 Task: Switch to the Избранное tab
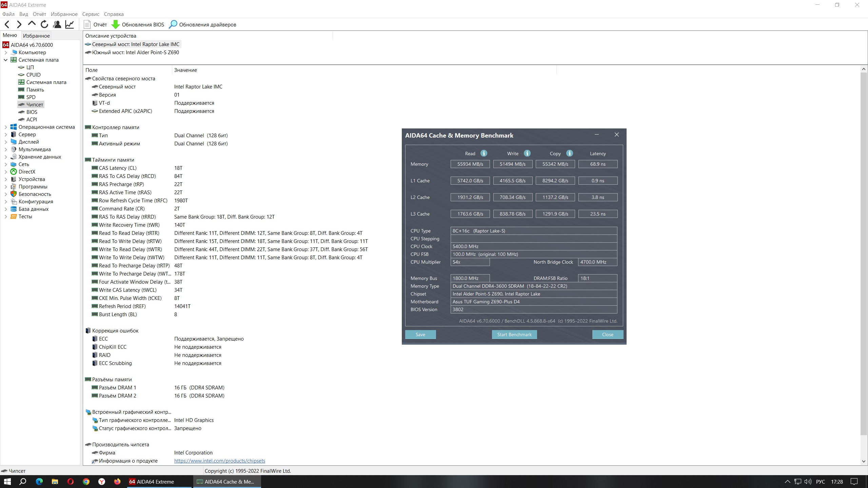(36, 36)
